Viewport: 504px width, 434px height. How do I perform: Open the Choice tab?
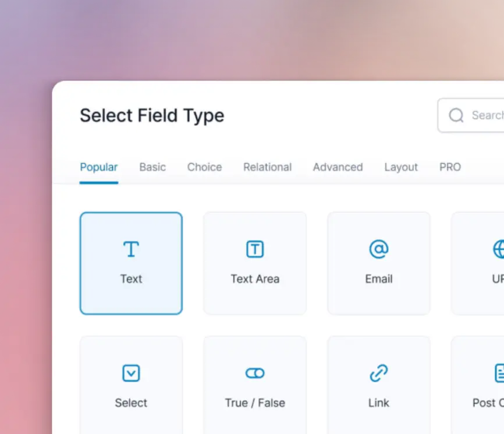pyautogui.click(x=204, y=167)
